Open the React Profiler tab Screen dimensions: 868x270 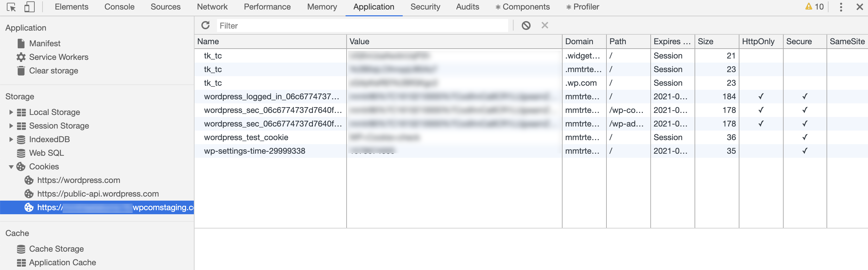pos(583,7)
